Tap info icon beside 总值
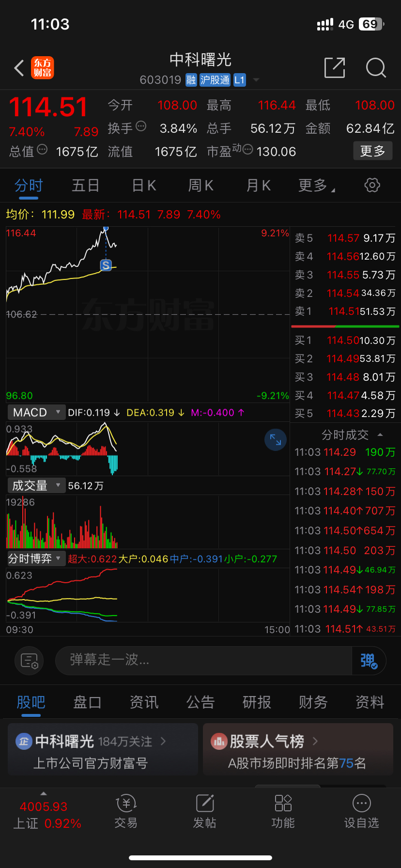The image size is (401, 868). click(x=42, y=150)
